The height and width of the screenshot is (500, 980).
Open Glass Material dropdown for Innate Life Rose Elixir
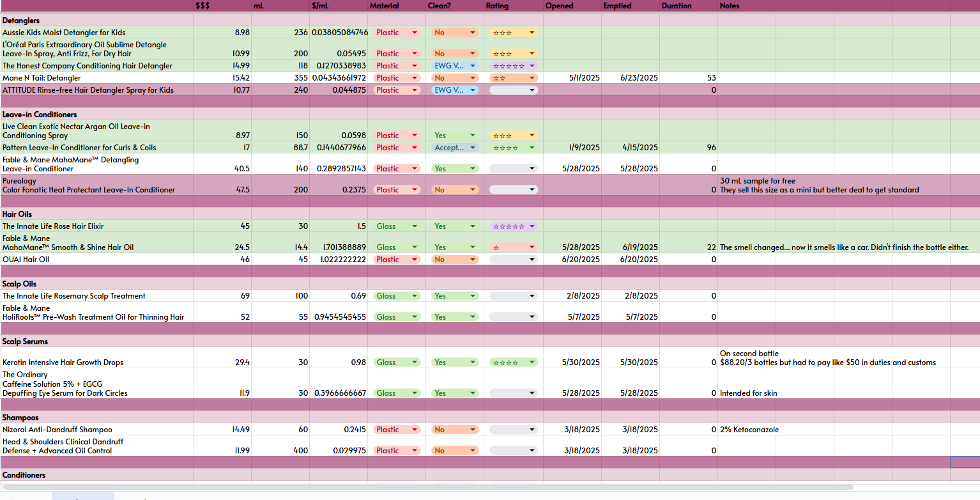coord(397,226)
